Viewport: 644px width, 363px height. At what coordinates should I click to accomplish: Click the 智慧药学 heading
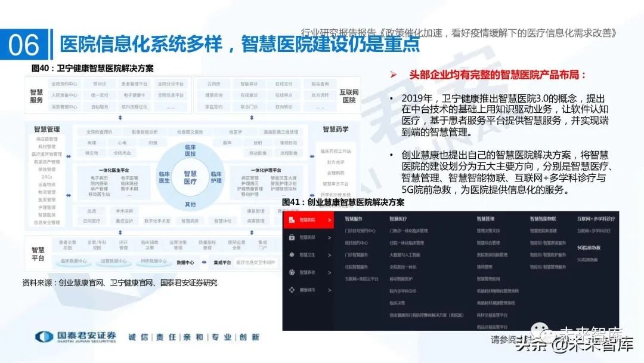pyautogui.click(x=336, y=129)
